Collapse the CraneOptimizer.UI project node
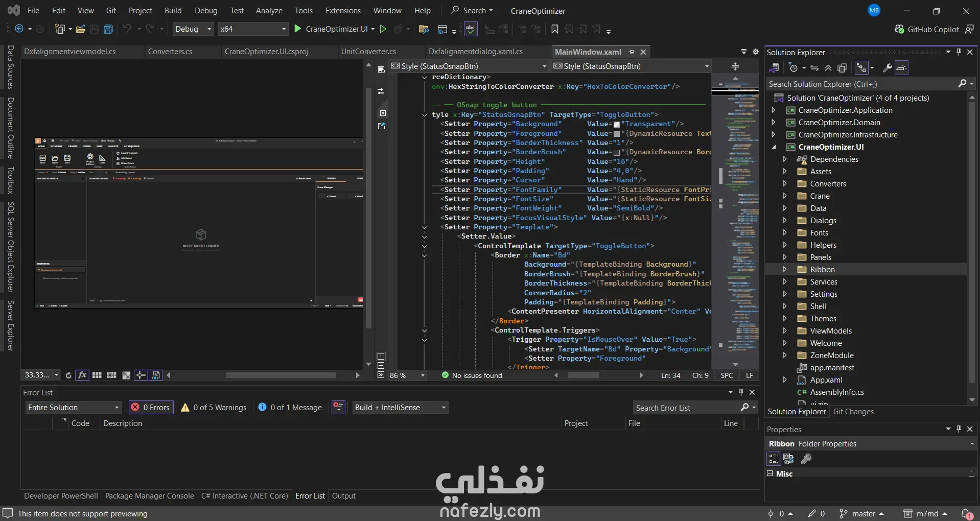 point(773,147)
